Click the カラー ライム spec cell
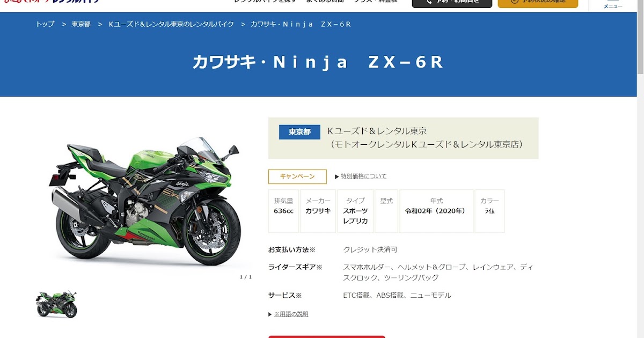Viewport: 644px width, 338px height. [x=489, y=211]
